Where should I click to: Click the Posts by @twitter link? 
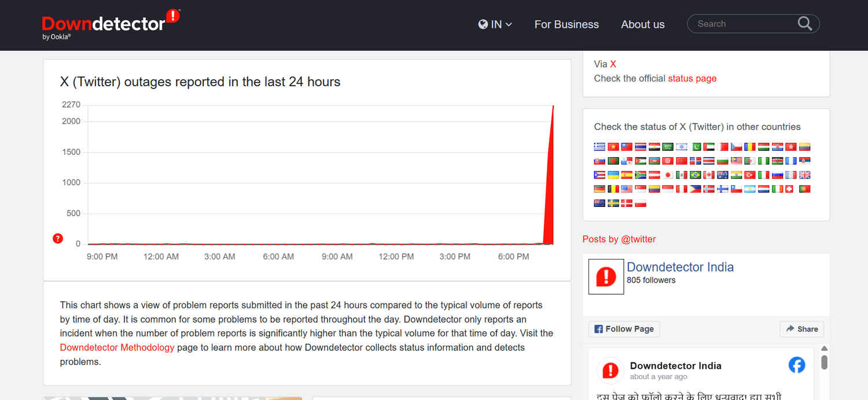click(x=619, y=239)
